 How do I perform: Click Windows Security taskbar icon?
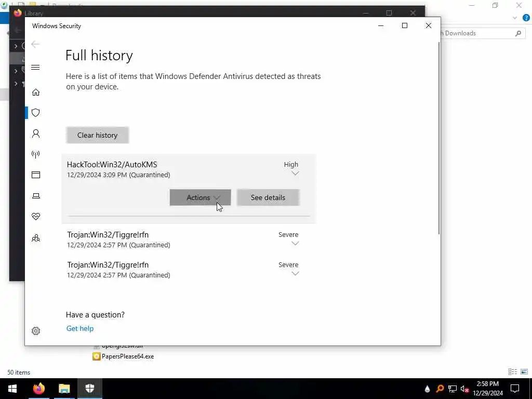pos(89,389)
